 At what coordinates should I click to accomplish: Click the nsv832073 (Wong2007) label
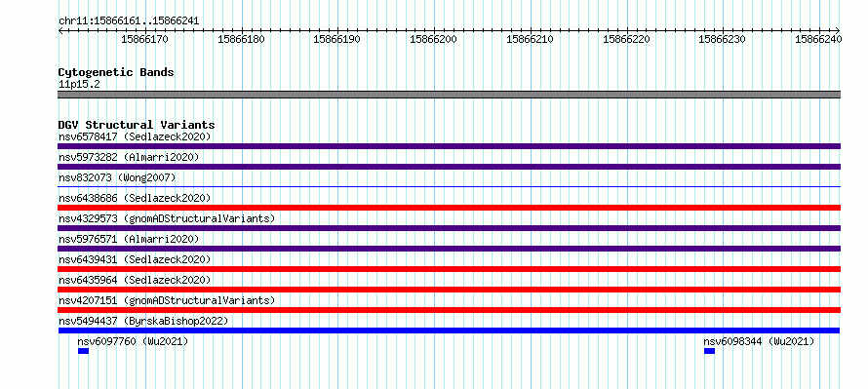point(117,177)
